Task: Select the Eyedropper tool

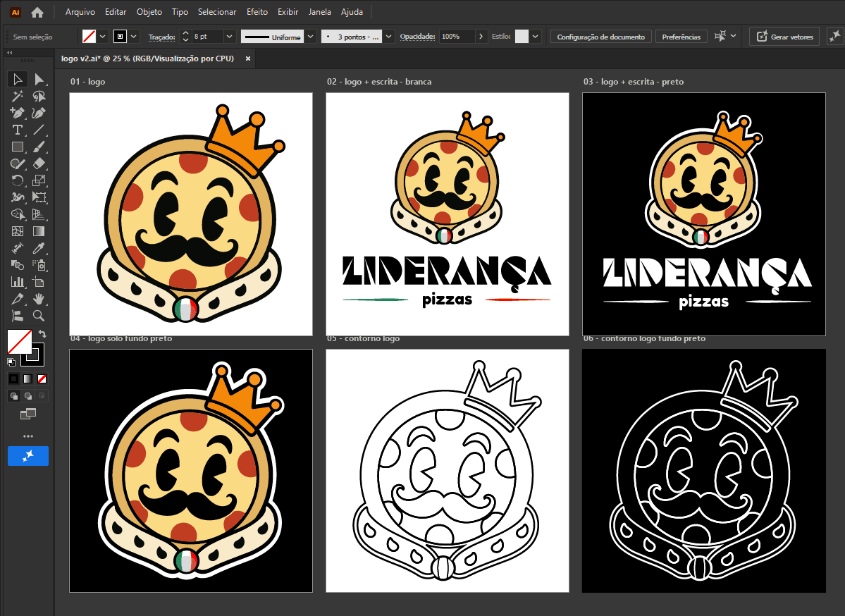Action: (39, 248)
